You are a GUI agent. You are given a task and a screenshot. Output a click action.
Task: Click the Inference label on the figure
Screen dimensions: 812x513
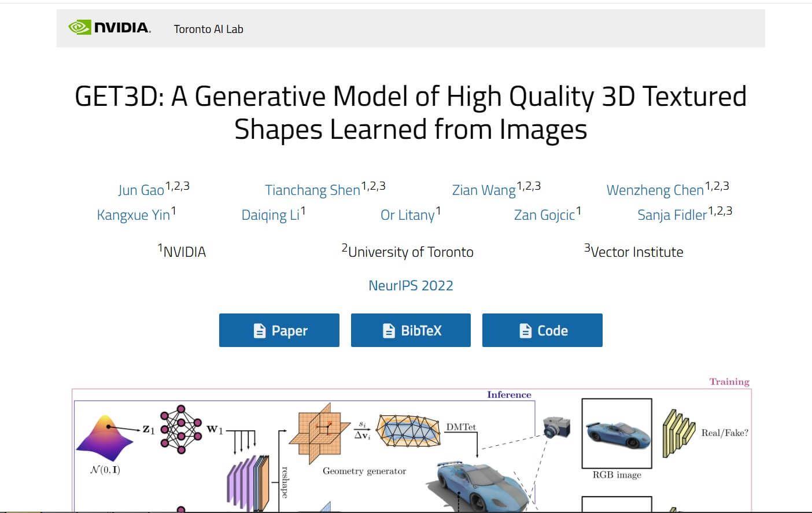(x=509, y=394)
